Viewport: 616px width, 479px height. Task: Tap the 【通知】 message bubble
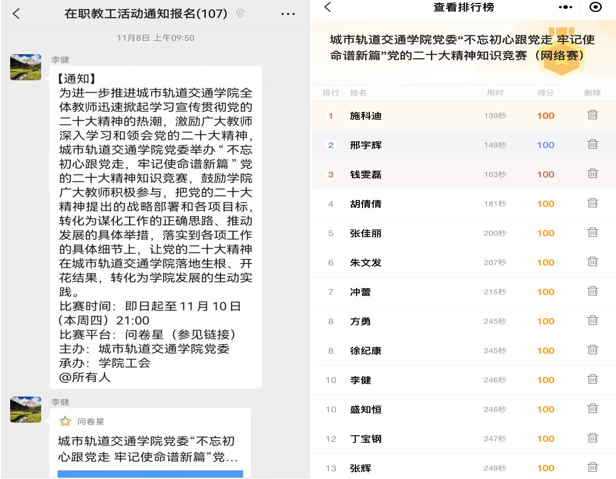tap(155, 227)
